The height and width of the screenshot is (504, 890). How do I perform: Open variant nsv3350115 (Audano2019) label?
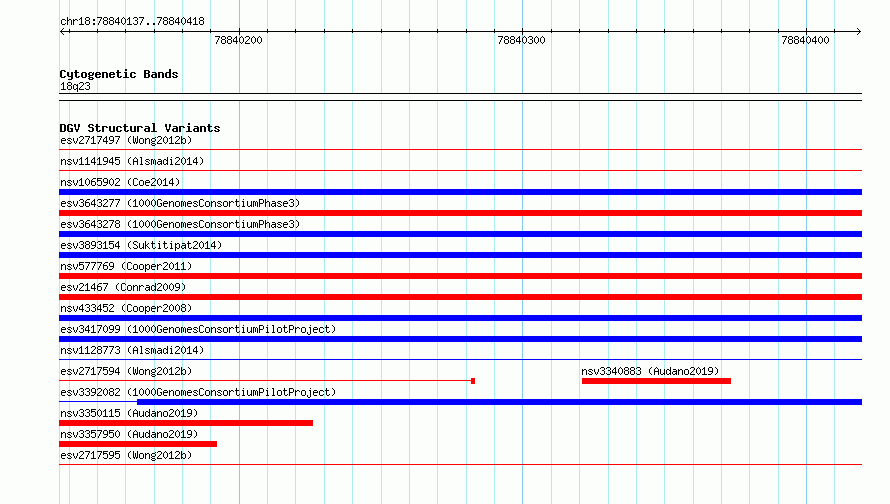(x=129, y=413)
